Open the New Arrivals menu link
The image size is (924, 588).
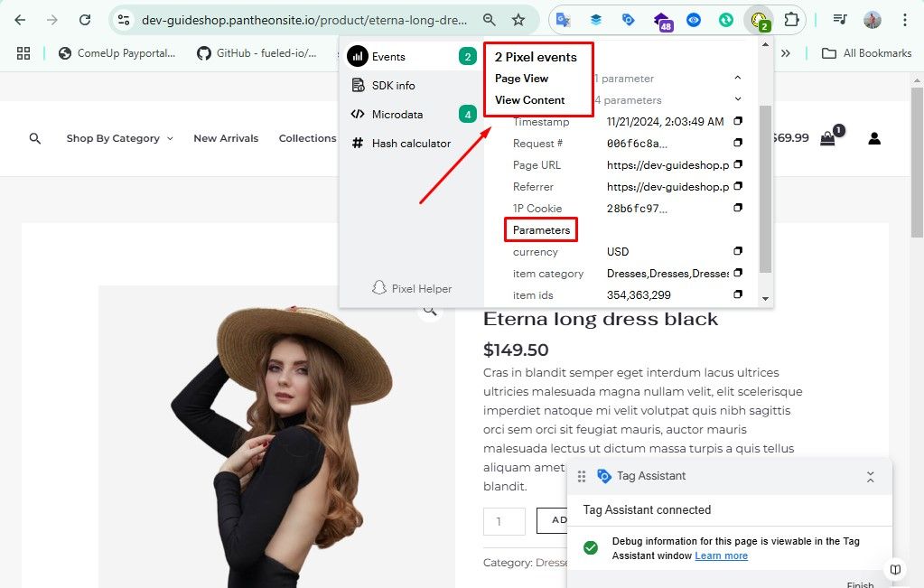click(226, 138)
